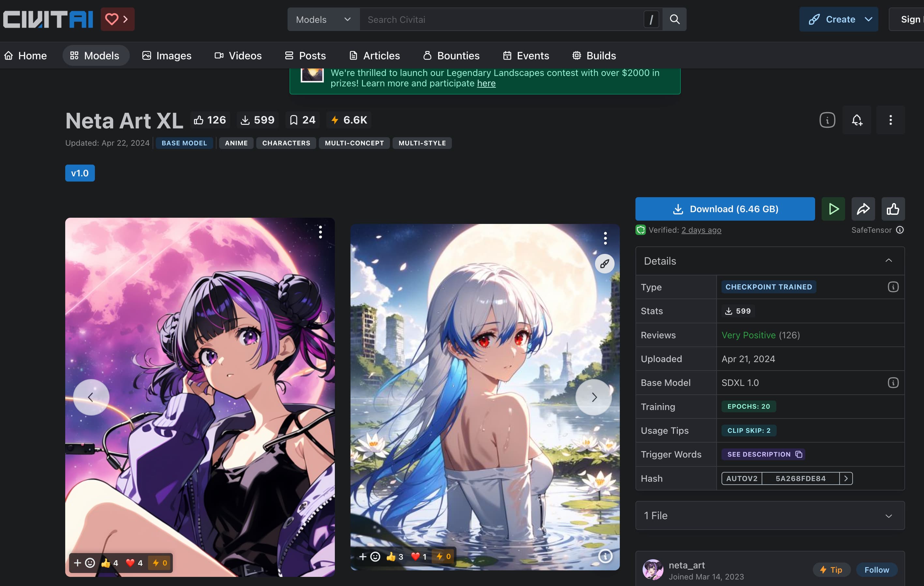Give the model a thumbs up rating
Screen dimensions: 924x586
pos(893,209)
